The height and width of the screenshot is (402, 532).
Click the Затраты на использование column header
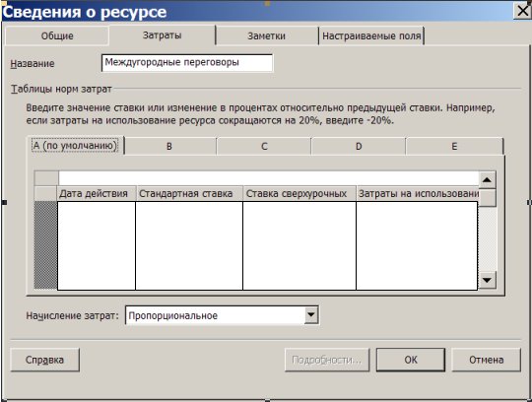point(418,193)
